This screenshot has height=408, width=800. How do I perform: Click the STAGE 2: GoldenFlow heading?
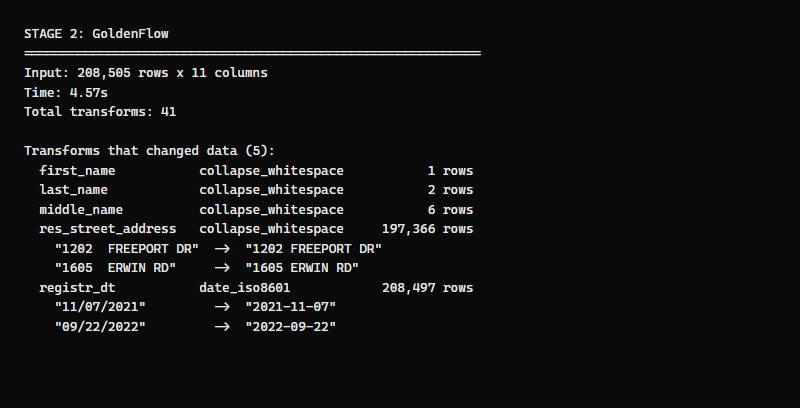(x=96, y=33)
